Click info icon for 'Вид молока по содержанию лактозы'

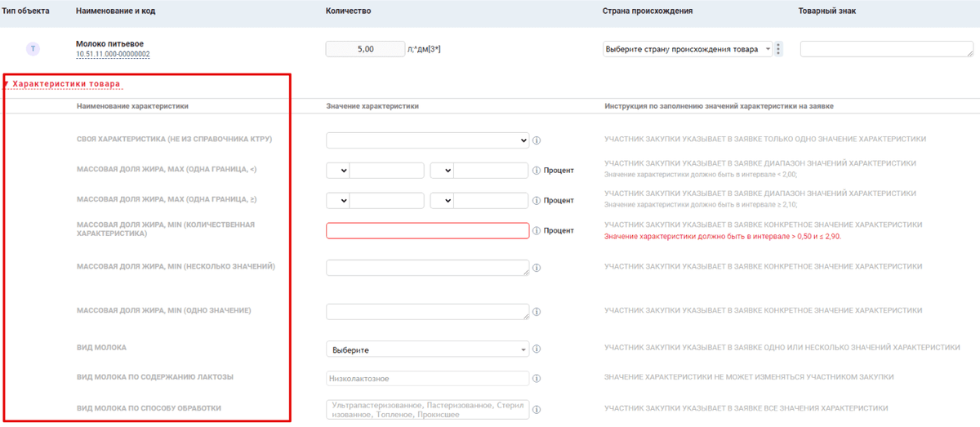pyautogui.click(x=537, y=379)
